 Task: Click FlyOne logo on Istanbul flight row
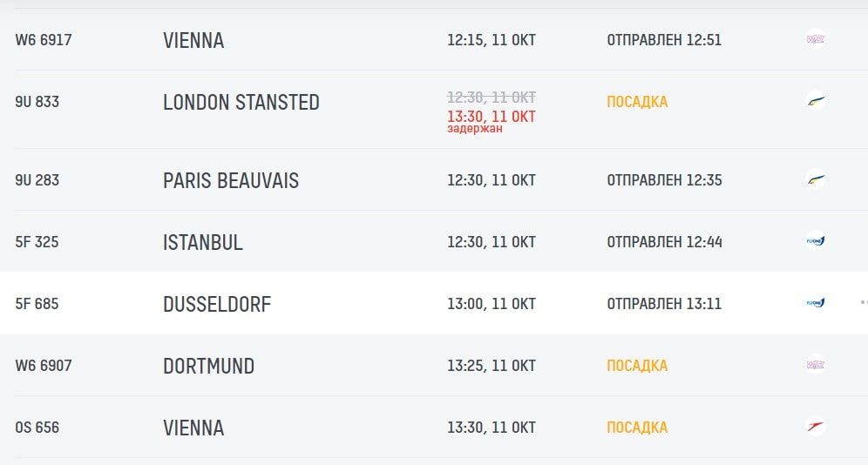[x=816, y=241]
